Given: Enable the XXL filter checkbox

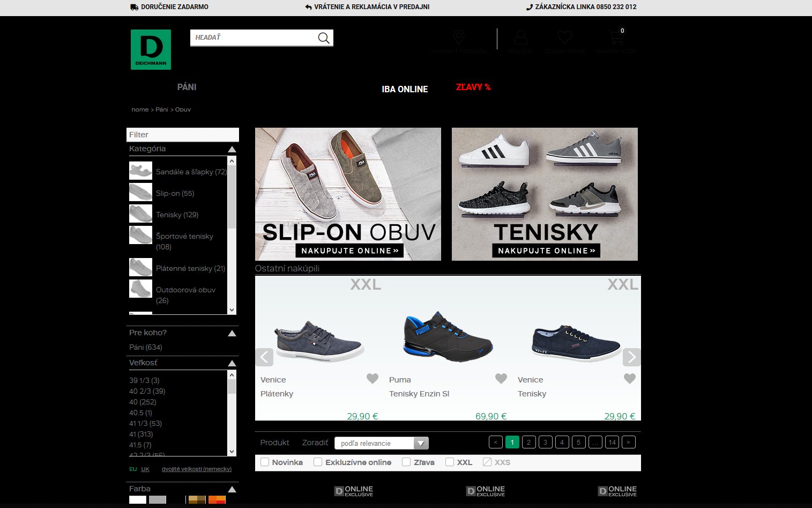Looking at the screenshot, I should coord(450,462).
